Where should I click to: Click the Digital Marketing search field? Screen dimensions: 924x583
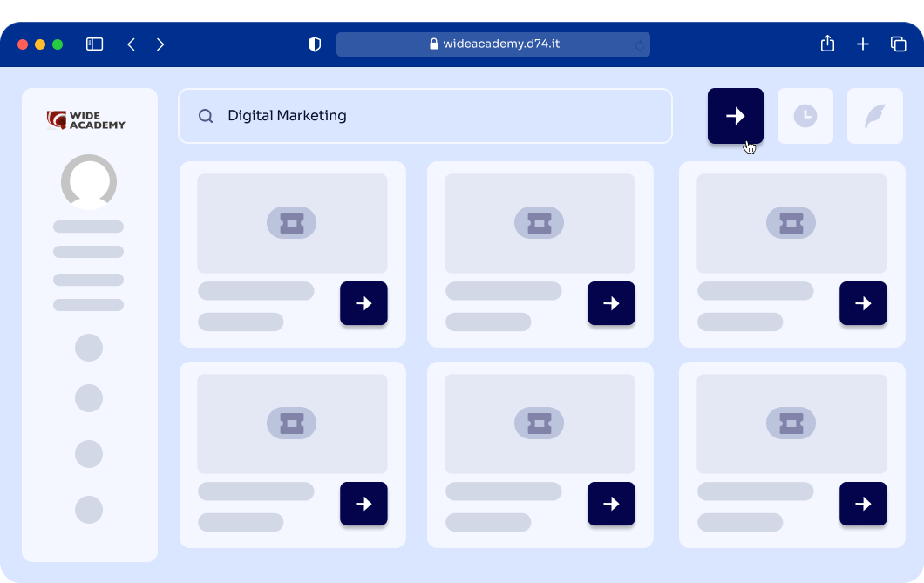click(436, 115)
